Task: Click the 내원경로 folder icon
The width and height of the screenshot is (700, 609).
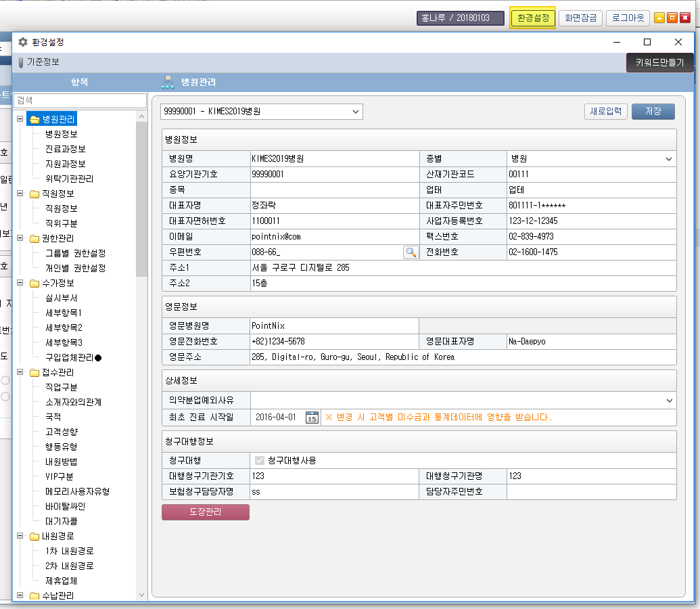Action: click(x=34, y=536)
